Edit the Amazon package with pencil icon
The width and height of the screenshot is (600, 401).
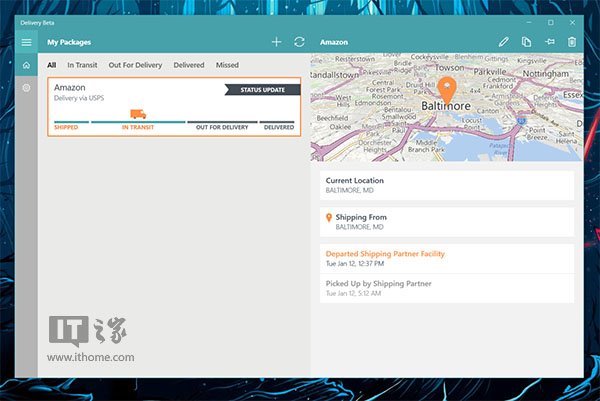coord(504,42)
